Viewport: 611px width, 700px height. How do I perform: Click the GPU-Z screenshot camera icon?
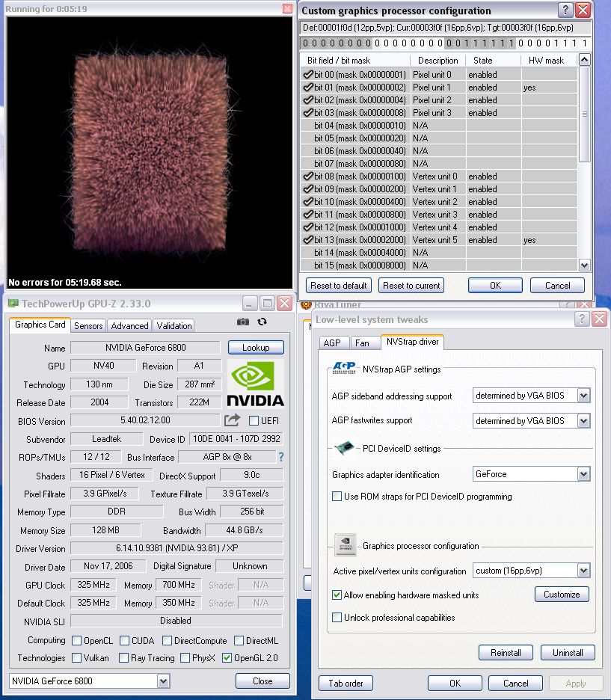coord(243,322)
